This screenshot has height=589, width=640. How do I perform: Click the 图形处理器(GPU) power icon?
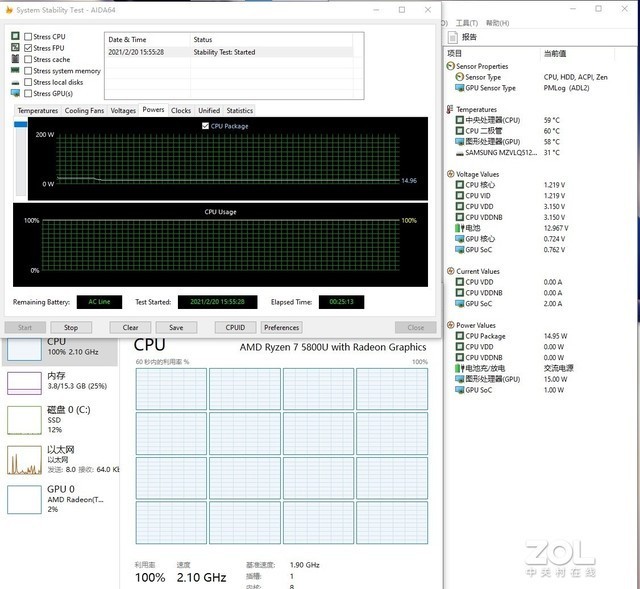click(460, 379)
